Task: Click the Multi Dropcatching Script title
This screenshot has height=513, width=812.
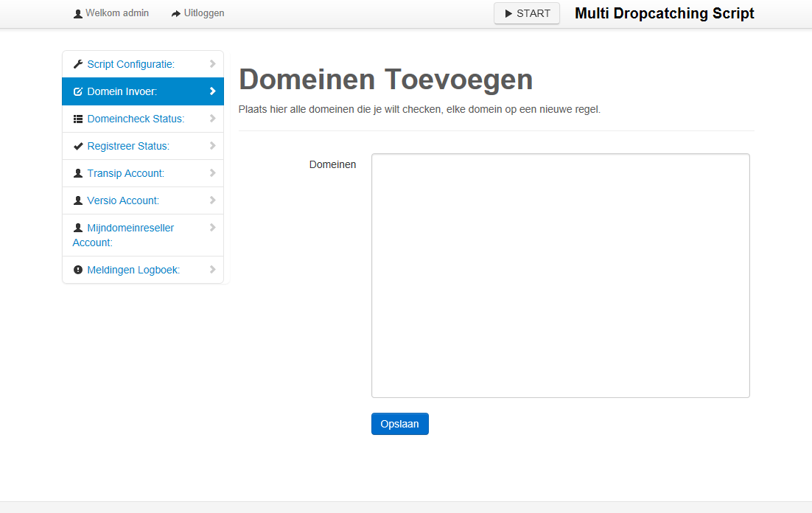Action: click(664, 13)
